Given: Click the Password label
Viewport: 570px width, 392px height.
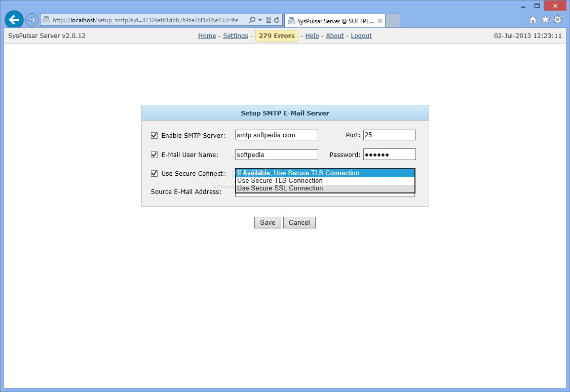Looking at the screenshot, I should tap(345, 155).
